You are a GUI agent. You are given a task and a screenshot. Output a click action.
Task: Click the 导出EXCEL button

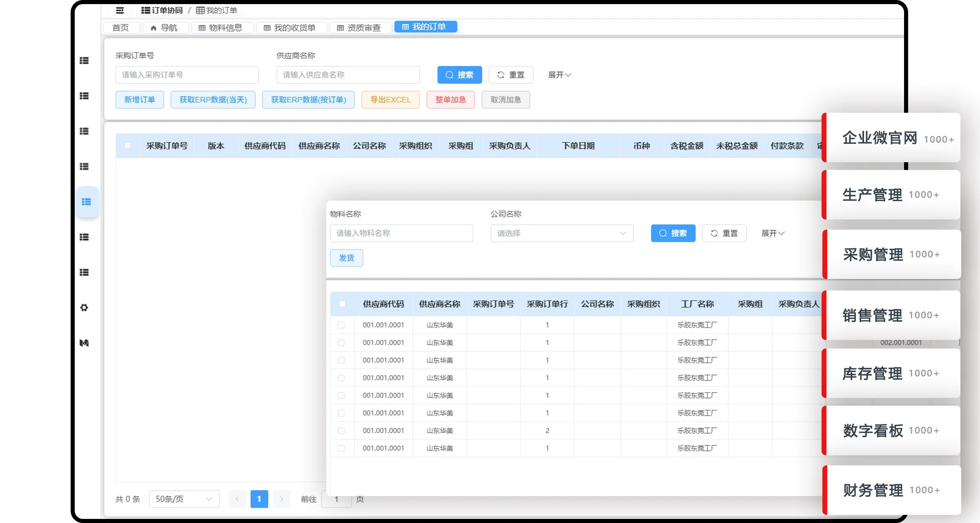[x=390, y=100]
